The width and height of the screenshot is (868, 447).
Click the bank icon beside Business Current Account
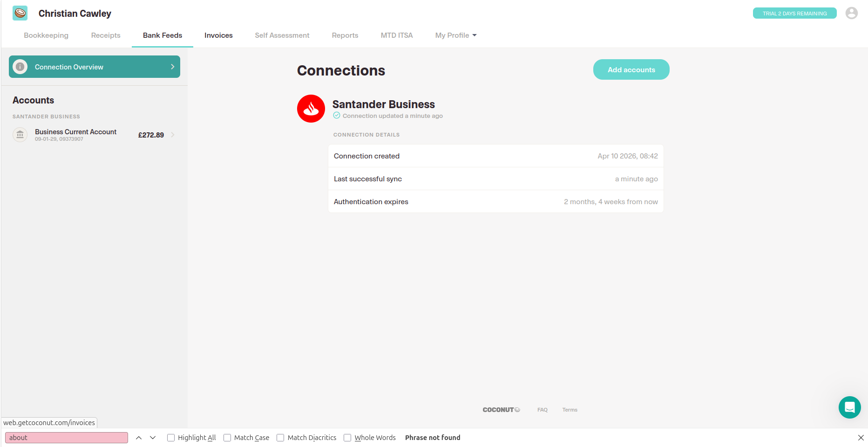tap(20, 135)
